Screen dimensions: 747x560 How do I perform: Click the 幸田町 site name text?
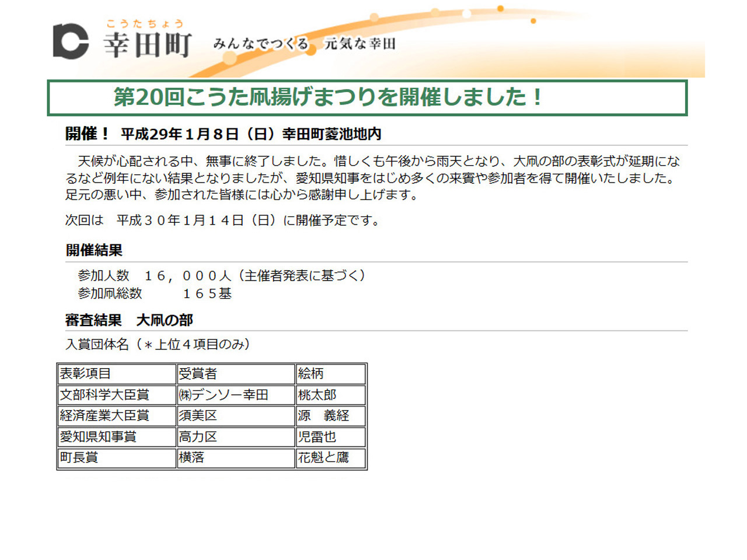[x=147, y=44]
